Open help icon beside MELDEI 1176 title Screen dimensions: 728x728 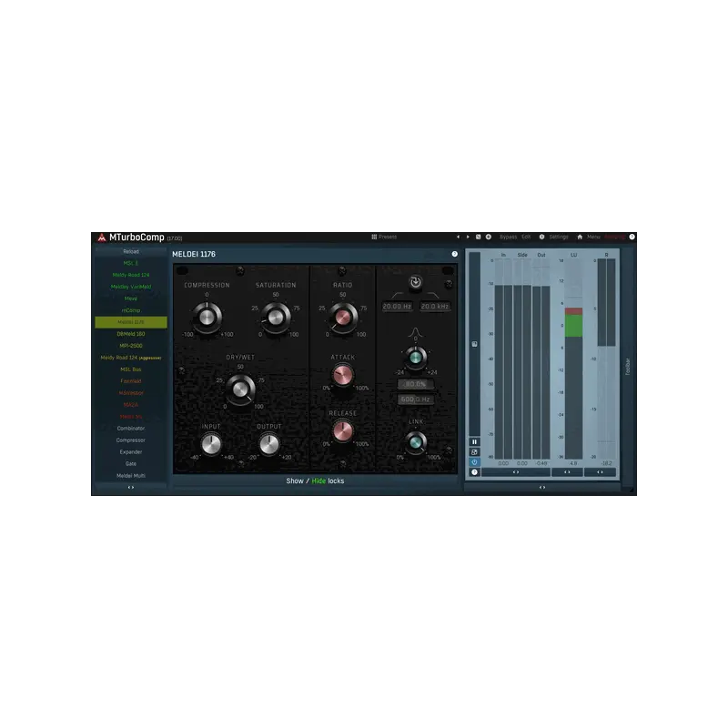point(454,254)
